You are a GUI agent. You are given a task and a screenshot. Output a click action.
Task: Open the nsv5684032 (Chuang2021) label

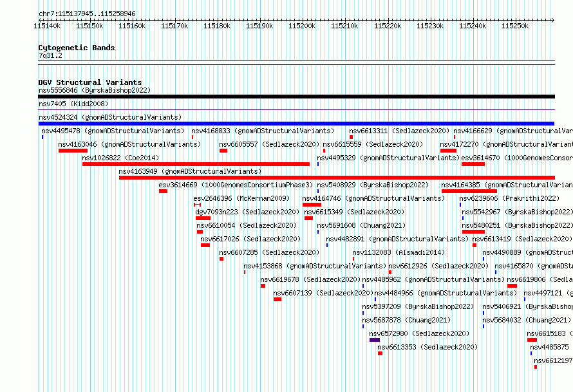pos(527,320)
